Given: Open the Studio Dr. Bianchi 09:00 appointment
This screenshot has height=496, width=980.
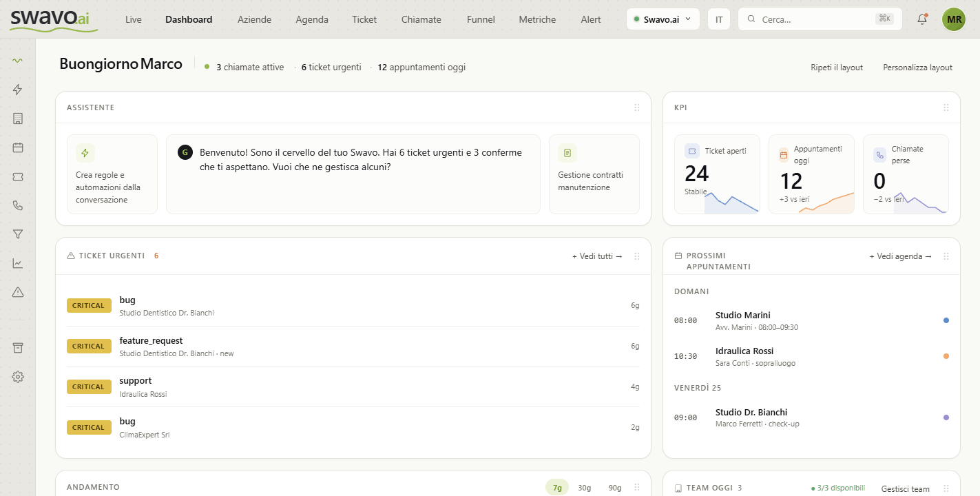Looking at the screenshot, I should click(811, 417).
